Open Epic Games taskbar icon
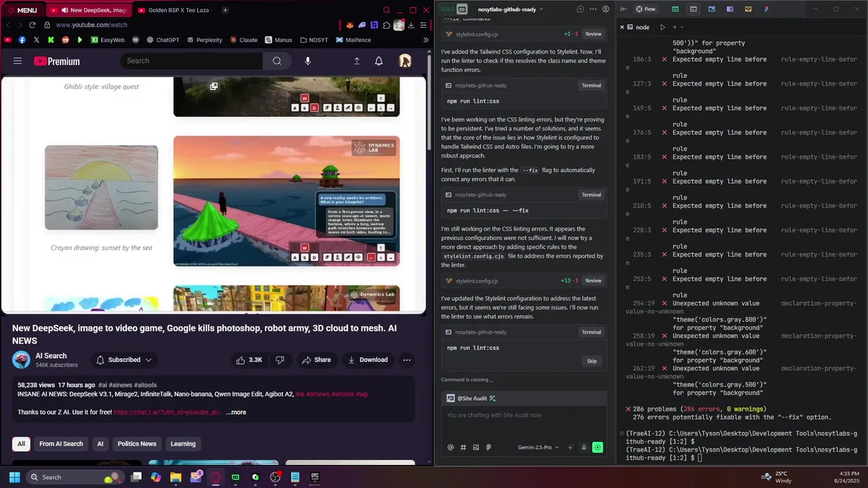This screenshot has width=868, height=488. [315, 477]
